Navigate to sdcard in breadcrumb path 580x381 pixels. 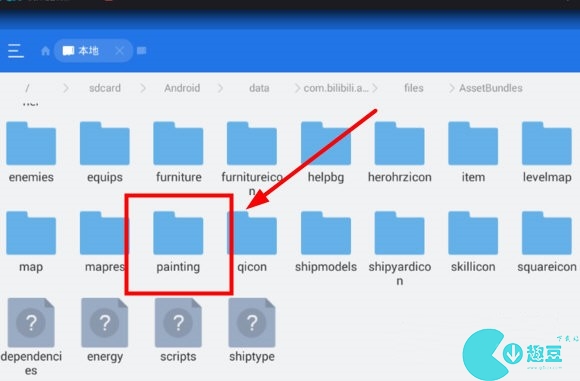coord(105,88)
